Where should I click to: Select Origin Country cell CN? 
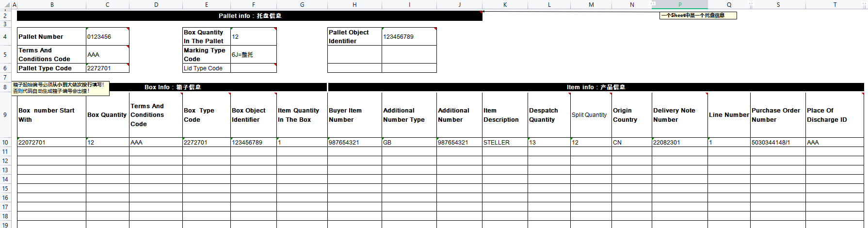[631, 143]
